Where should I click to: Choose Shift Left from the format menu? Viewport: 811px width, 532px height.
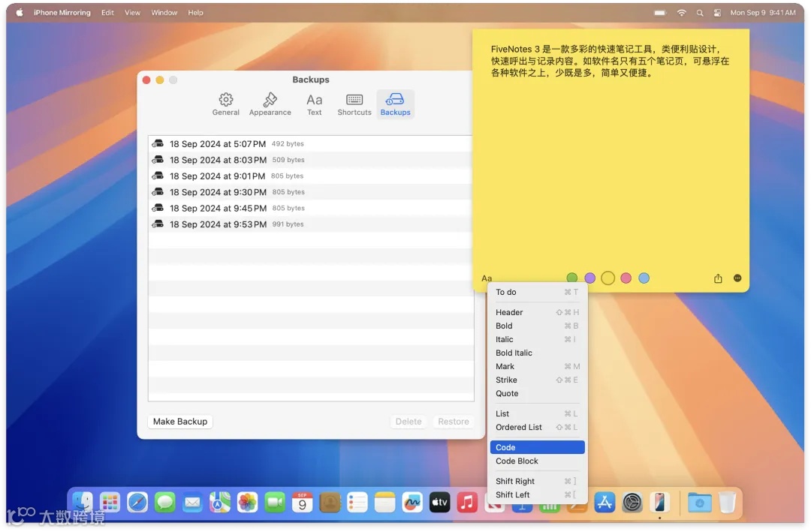tap(537, 494)
